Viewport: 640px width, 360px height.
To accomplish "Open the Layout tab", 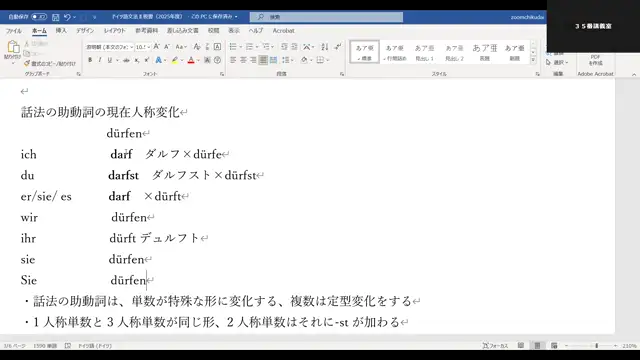I will (x=115, y=31).
